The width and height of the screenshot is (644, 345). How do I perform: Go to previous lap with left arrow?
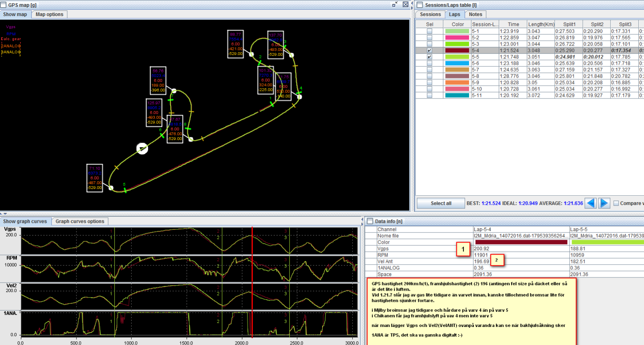(x=591, y=203)
